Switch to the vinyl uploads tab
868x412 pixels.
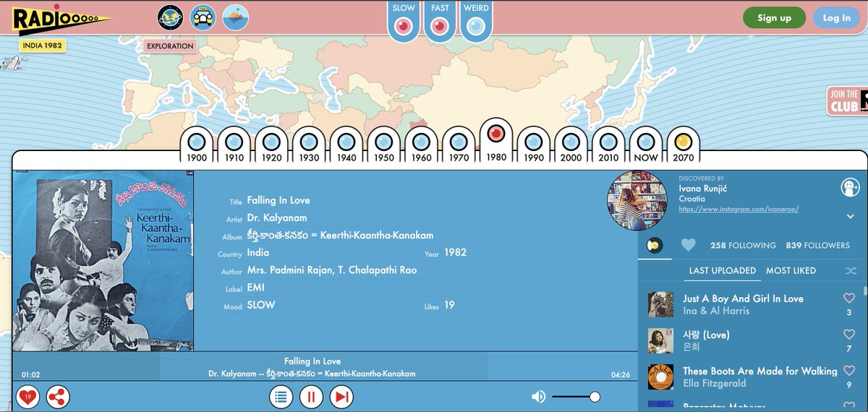tap(655, 245)
